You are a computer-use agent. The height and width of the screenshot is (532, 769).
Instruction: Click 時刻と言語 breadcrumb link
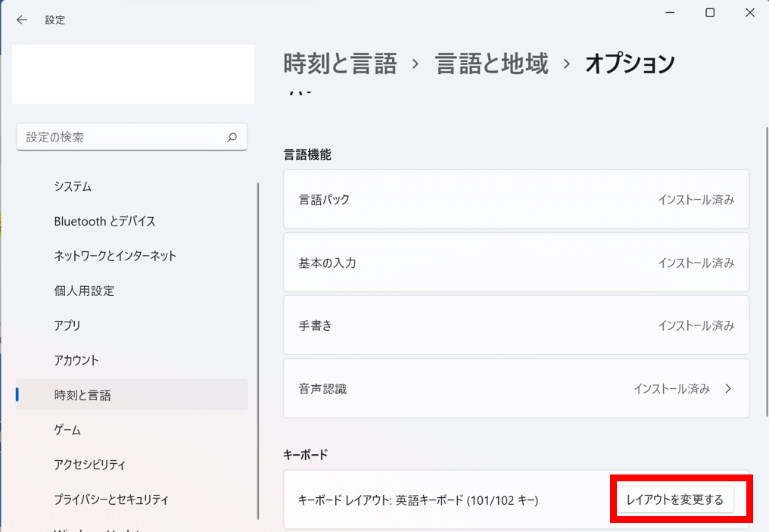[340, 64]
